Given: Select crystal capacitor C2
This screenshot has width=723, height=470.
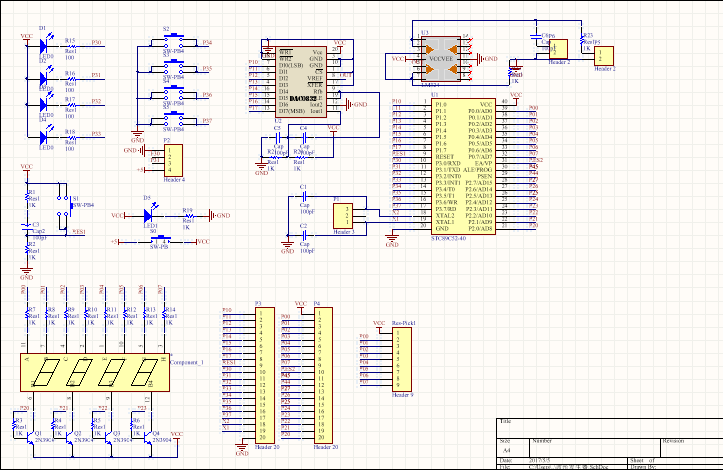Looking at the screenshot, I should pos(304,235).
